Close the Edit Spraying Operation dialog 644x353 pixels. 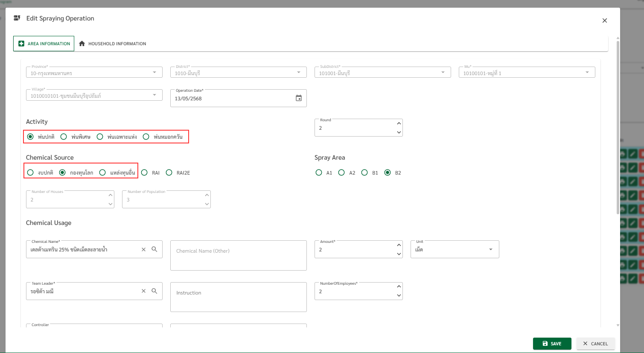tap(604, 20)
